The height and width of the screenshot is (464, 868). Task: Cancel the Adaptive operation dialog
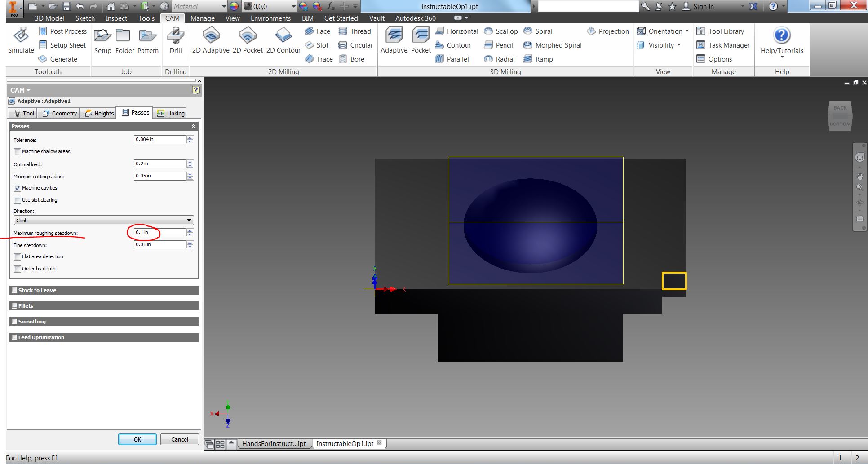180,439
